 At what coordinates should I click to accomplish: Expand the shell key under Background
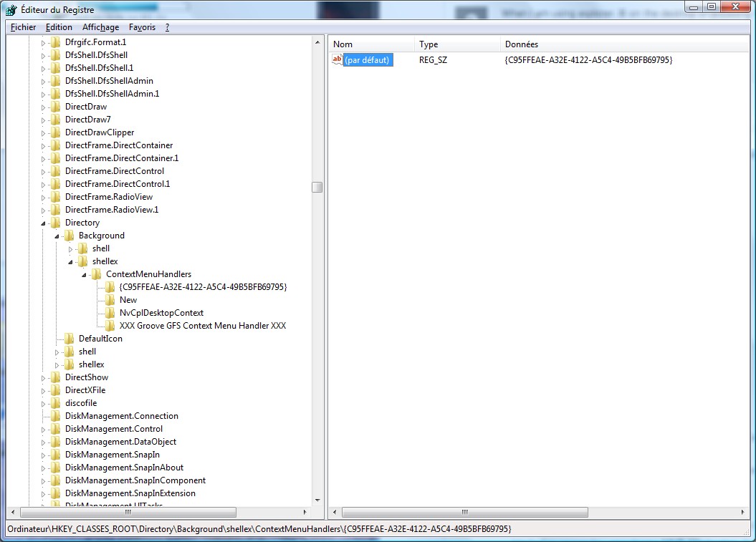click(70, 249)
